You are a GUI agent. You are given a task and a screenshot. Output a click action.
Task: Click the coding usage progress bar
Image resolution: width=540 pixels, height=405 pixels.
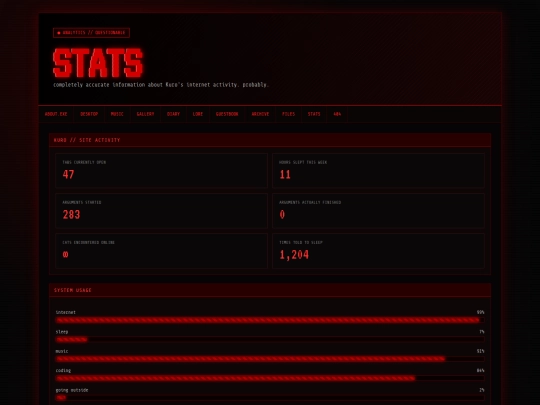pyautogui.click(x=270, y=378)
